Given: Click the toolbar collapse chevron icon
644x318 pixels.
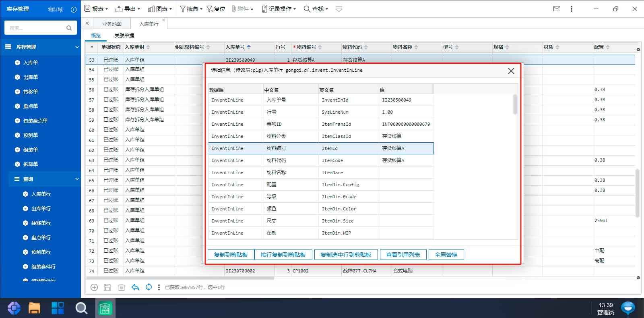Looking at the screenshot, I should tap(339, 9).
